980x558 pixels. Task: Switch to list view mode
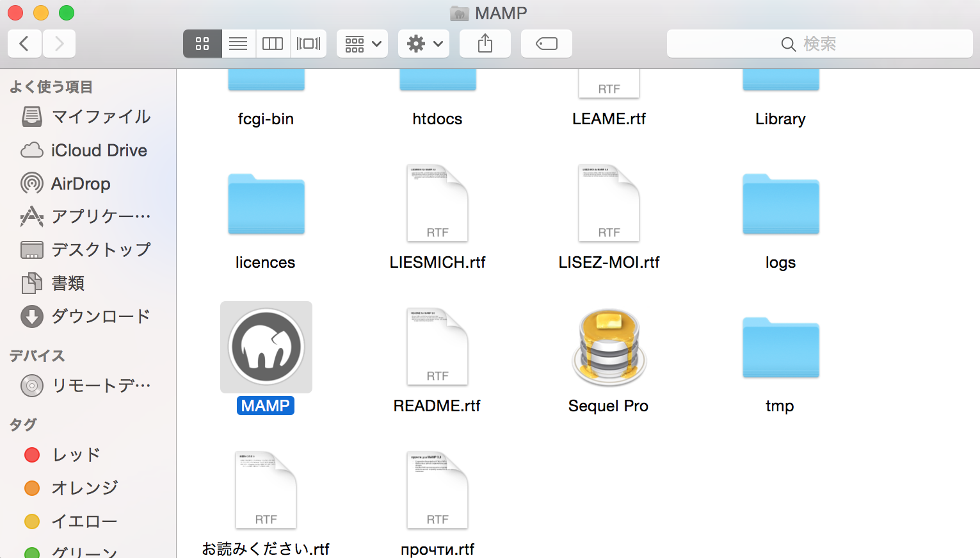tap(238, 44)
